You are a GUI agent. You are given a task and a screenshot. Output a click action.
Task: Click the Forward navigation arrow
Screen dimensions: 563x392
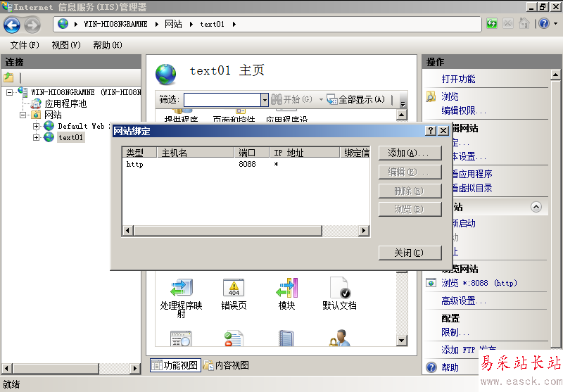click(x=32, y=25)
